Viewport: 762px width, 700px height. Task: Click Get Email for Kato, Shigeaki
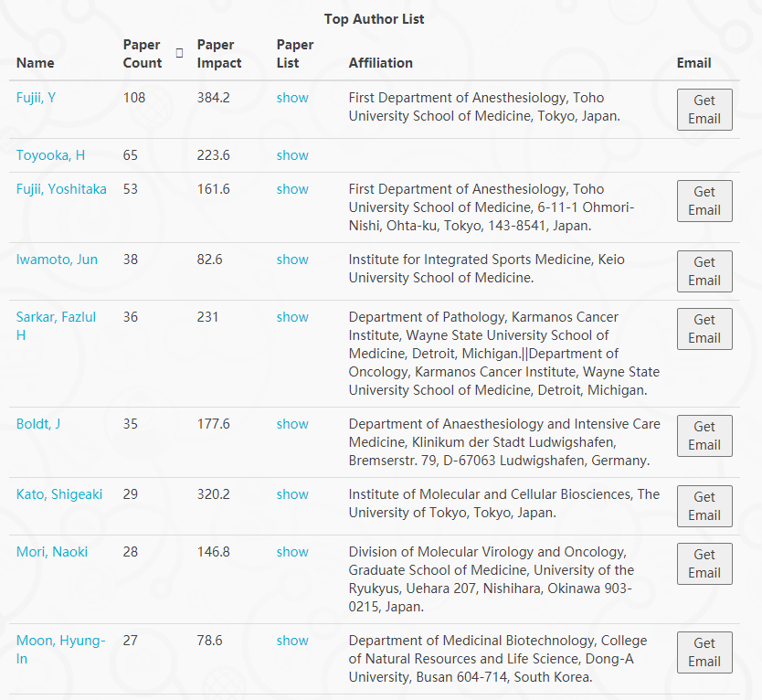click(704, 506)
